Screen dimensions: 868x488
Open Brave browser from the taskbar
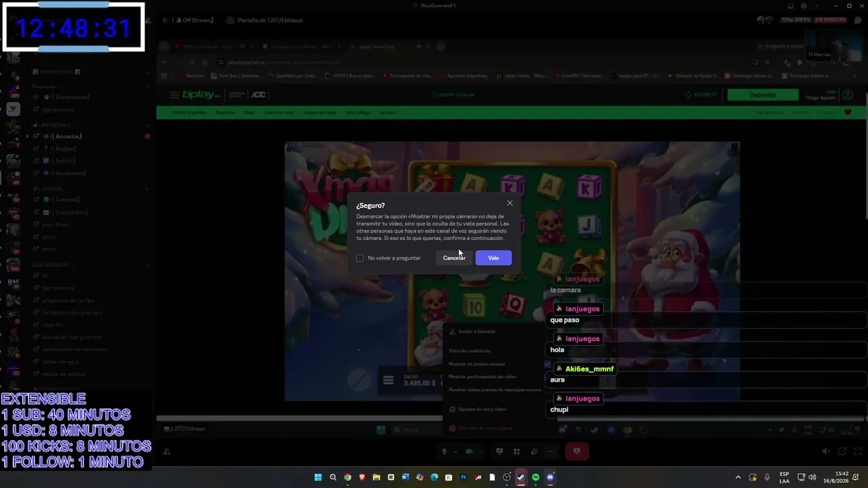click(362, 477)
